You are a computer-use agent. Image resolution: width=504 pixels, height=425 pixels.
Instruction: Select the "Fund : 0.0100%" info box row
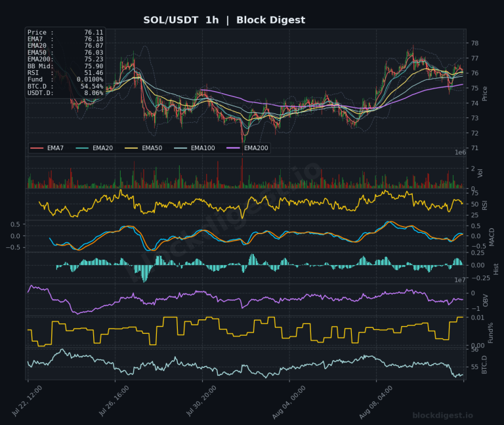pos(65,79)
